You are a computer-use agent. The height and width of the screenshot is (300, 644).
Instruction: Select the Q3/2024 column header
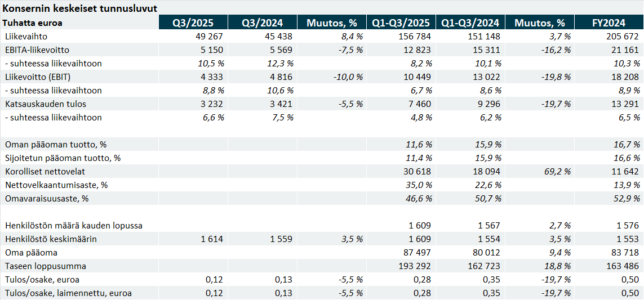click(262, 23)
